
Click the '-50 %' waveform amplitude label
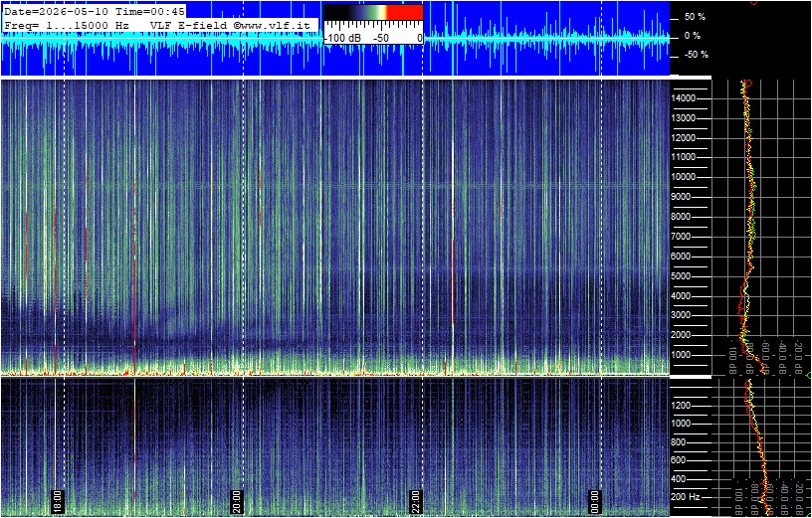pos(696,55)
